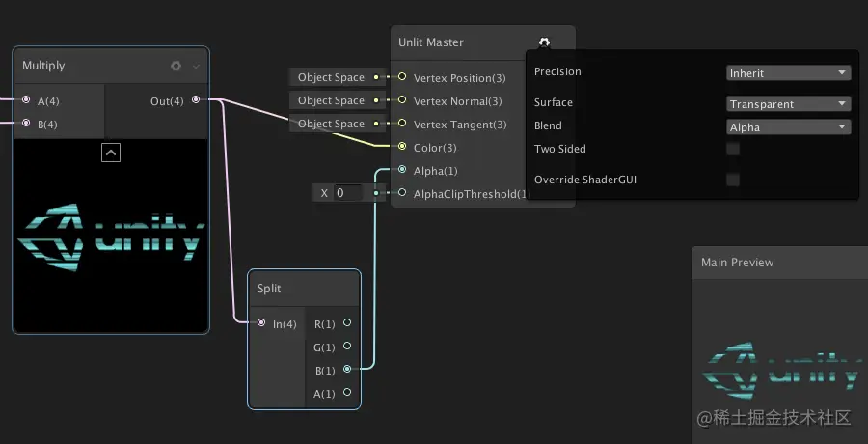Click the Split In(4) input port
This screenshot has height=444, width=868.
[x=261, y=322]
